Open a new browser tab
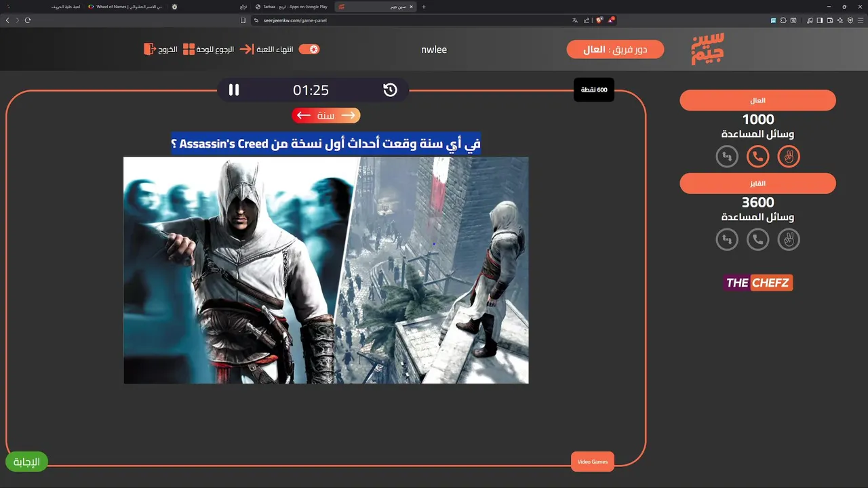The width and height of the screenshot is (868, 488). click(424, 7)
